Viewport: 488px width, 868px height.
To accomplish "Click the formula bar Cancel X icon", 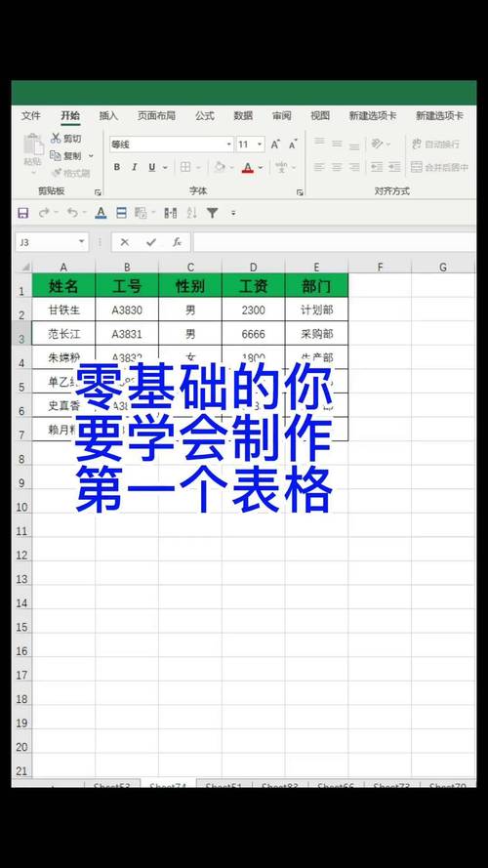I will click(125, 242).
